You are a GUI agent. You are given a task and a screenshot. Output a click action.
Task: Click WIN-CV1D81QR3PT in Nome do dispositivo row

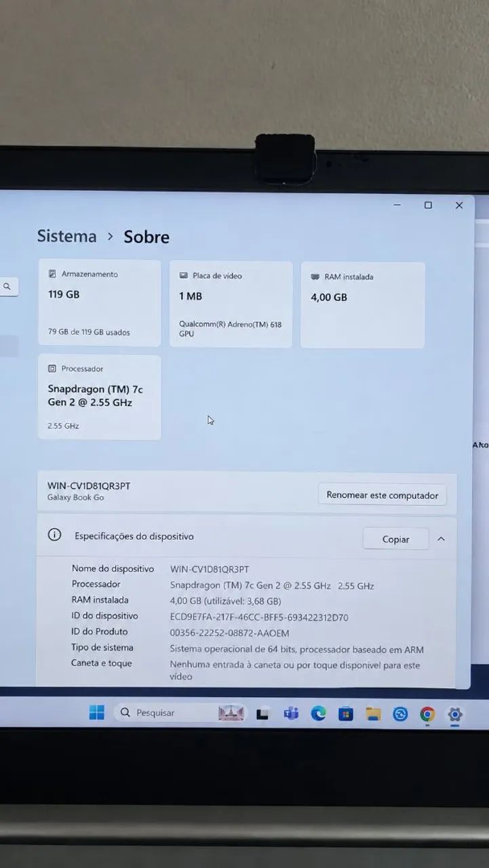point(210,570)
